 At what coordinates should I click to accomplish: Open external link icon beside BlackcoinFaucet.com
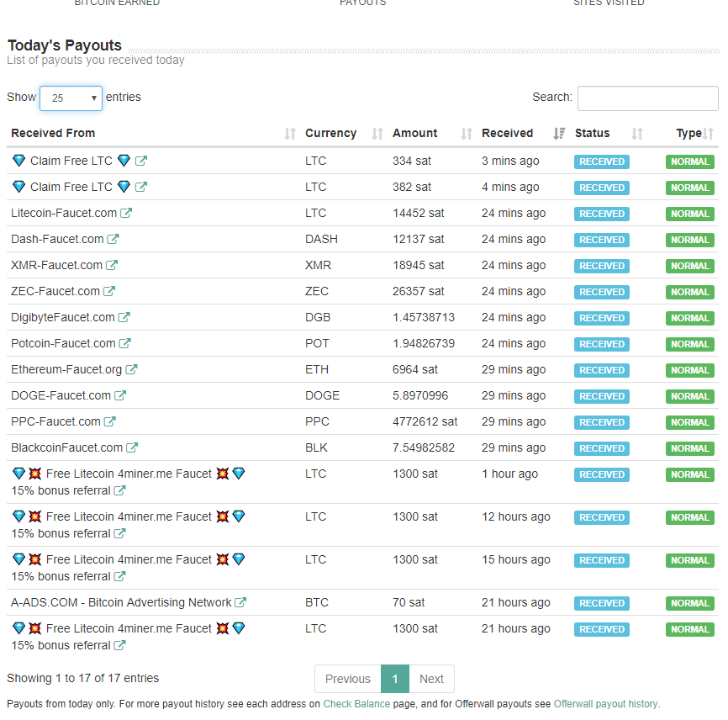132,448
